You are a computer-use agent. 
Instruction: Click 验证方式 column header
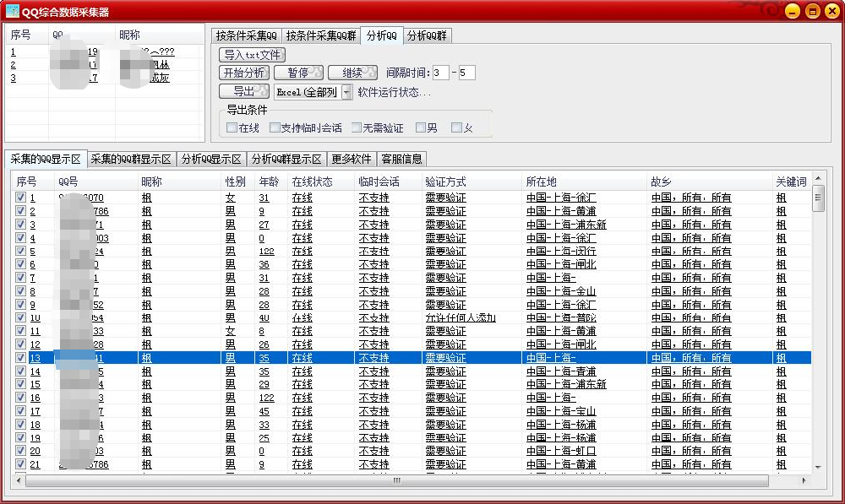(x=472, y=182)
